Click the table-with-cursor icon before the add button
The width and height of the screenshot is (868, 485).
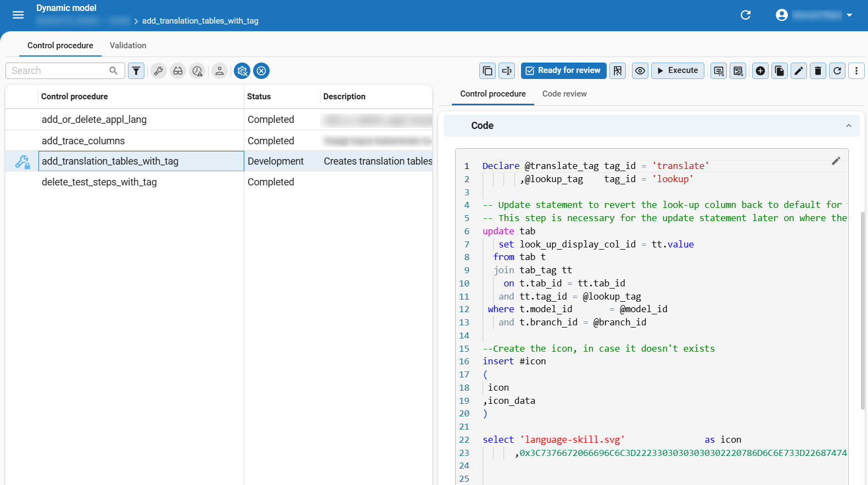(x=738, y=71)
